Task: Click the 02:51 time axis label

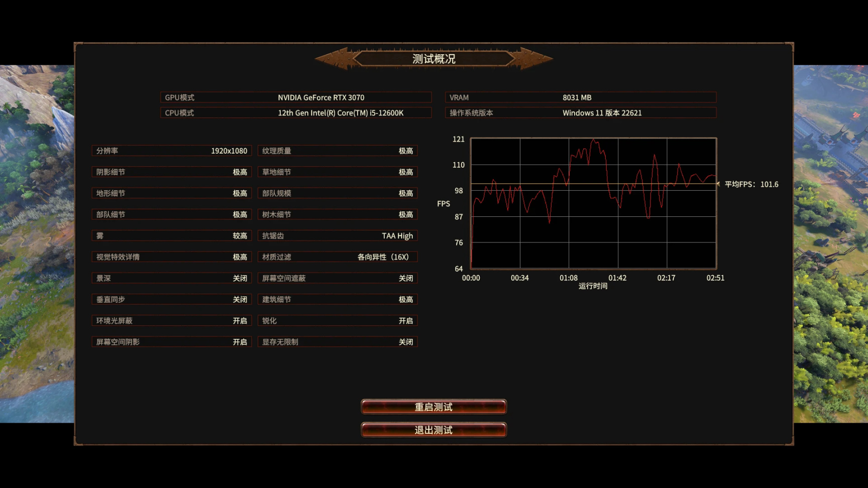Action: click(715, 278)
